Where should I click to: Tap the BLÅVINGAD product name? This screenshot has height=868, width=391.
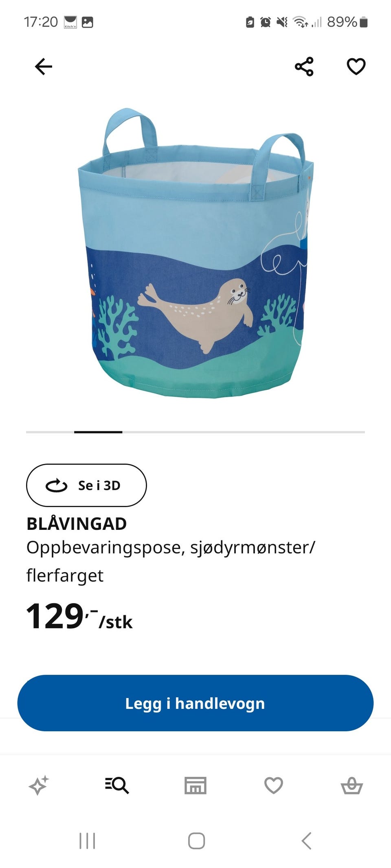(77, 524)
